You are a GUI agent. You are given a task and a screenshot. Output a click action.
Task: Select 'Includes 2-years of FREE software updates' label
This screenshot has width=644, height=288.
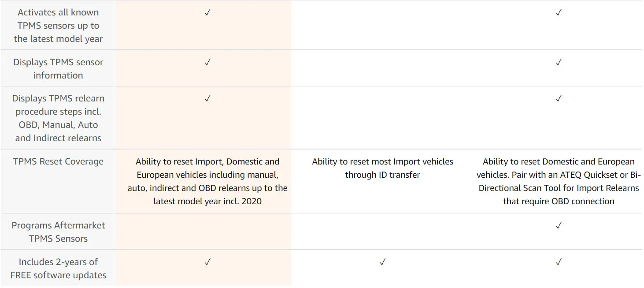[x=58, y=269]
